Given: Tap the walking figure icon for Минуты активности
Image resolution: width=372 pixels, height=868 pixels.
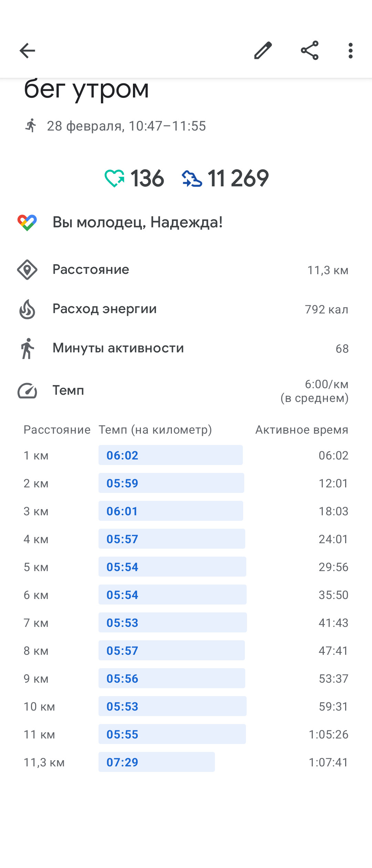Looking at the screenshot, I should pos(28,349).
